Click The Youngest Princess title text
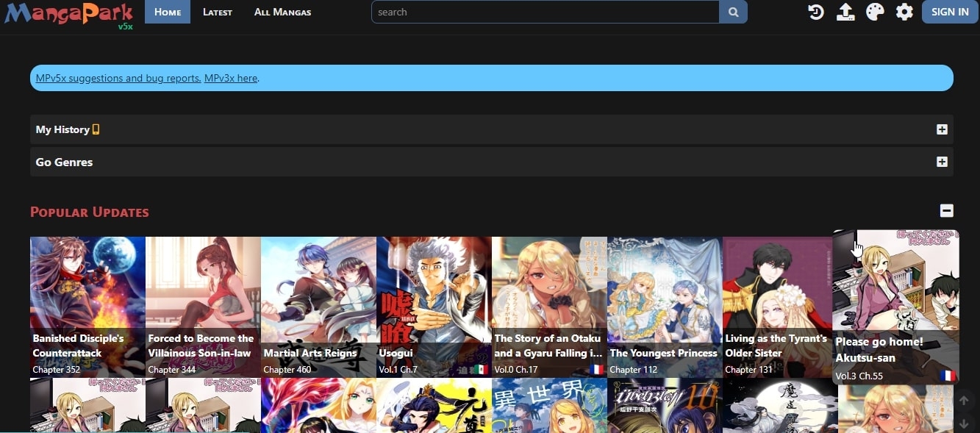The width and height of the screenshot is (980, 433). (664, 353)
